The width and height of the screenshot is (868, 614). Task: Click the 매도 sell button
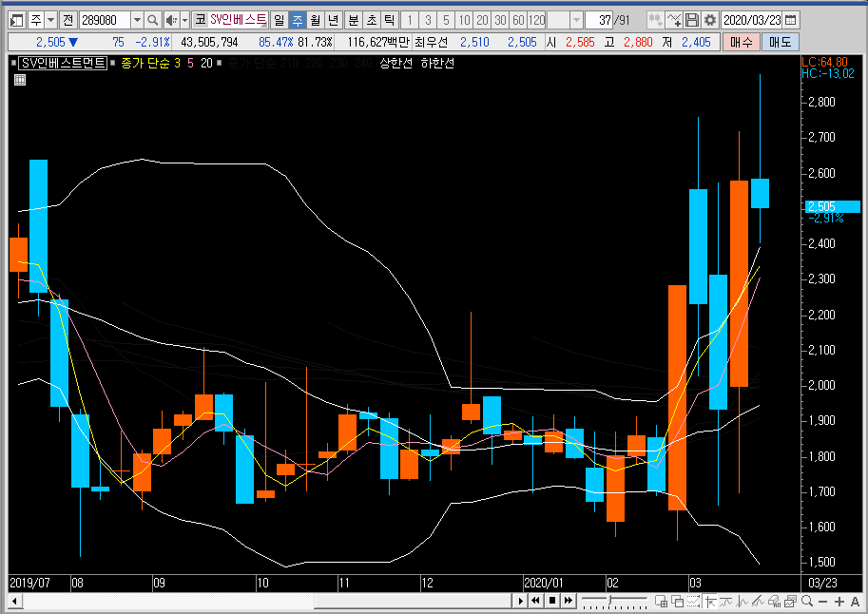point(780,42)
